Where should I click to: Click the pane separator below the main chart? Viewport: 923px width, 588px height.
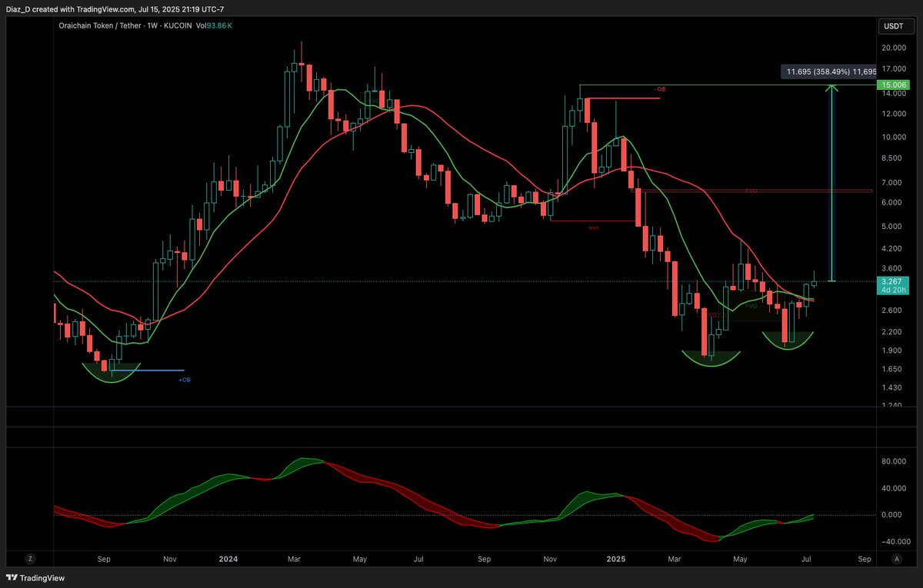pos(461,407)
